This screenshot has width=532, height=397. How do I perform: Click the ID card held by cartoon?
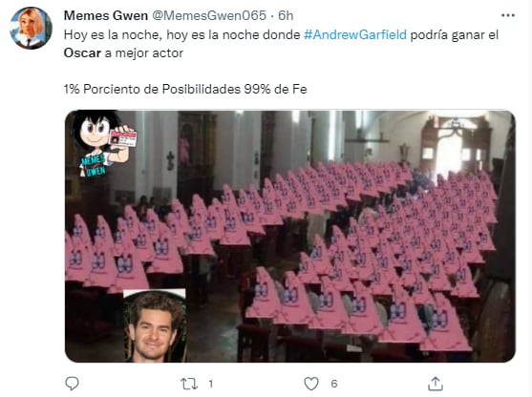123,138
